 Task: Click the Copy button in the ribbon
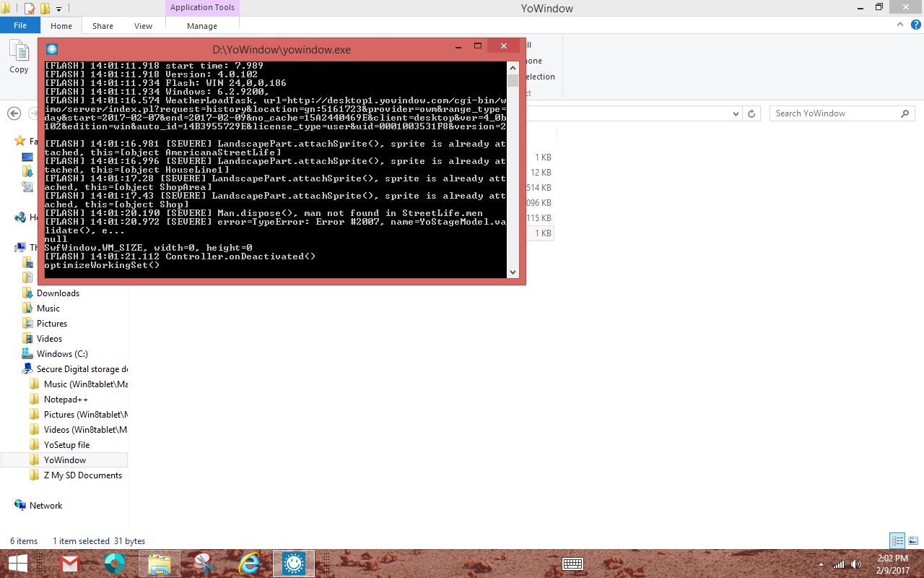(x=19, y=58)
